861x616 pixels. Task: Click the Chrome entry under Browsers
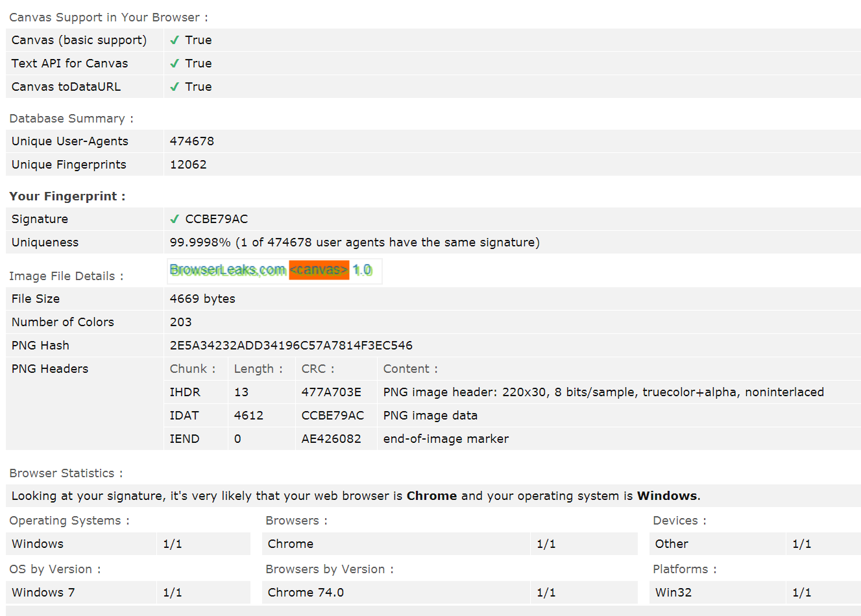point(291,544)
